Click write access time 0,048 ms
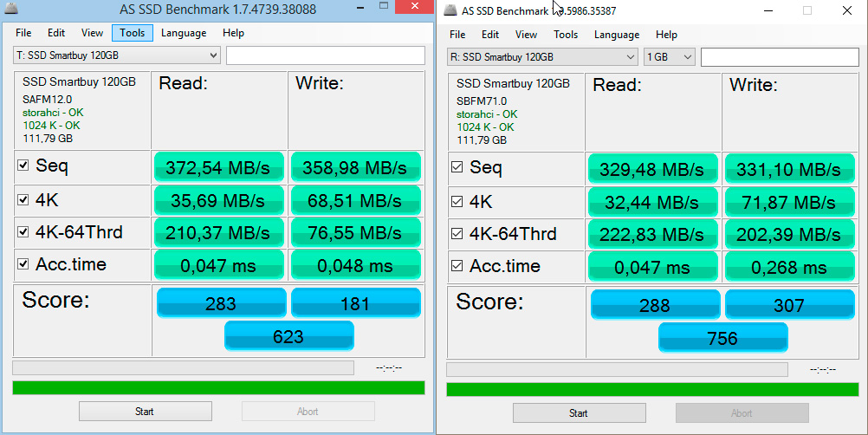Viewport: 868px width, 435px height. point(355,265)
